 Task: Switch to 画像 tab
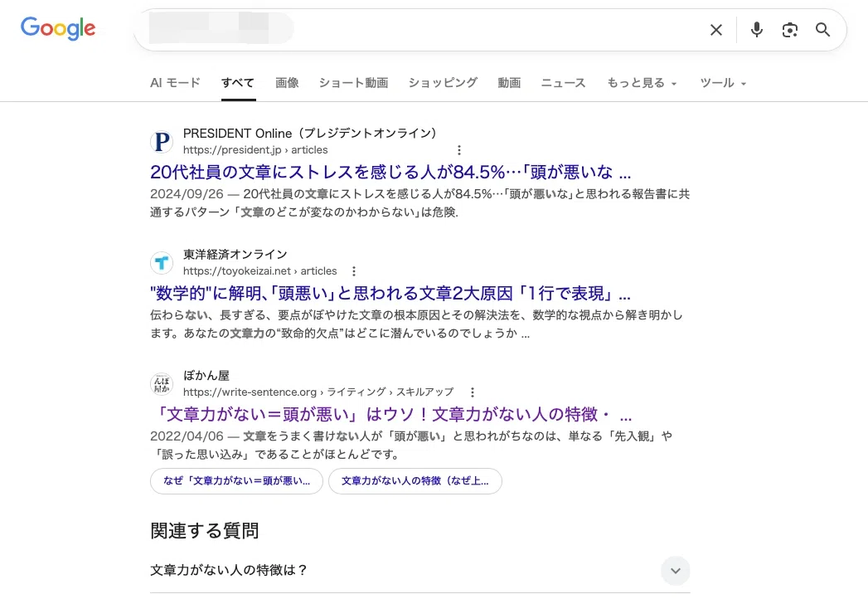click(287, 83)
